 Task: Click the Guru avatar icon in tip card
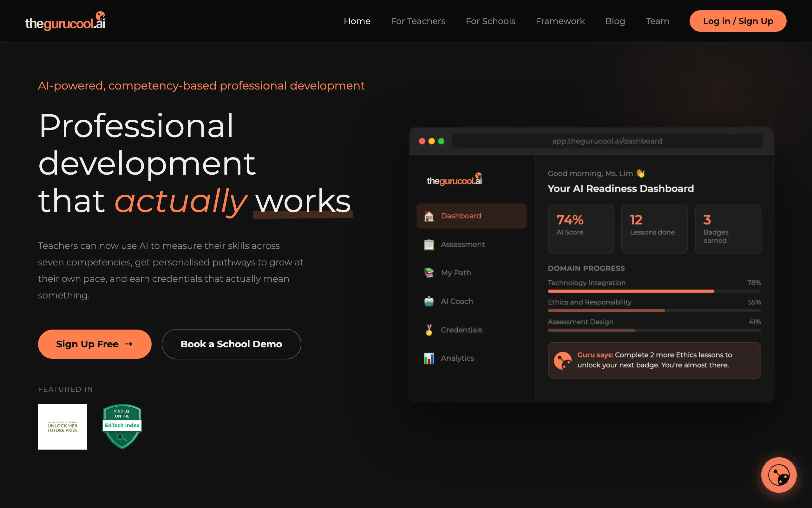pyautogui.click(x=563, y=360)
